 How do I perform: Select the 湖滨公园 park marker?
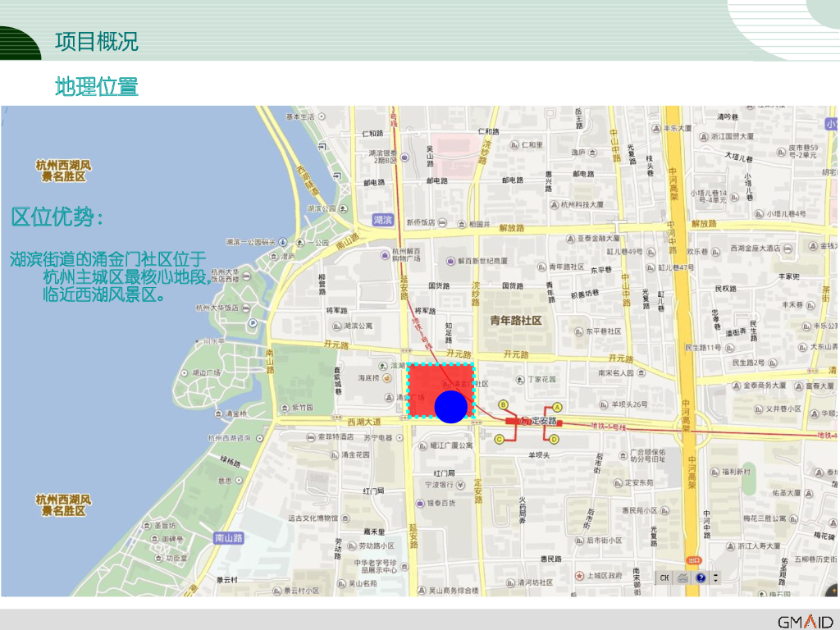[344, 208]
